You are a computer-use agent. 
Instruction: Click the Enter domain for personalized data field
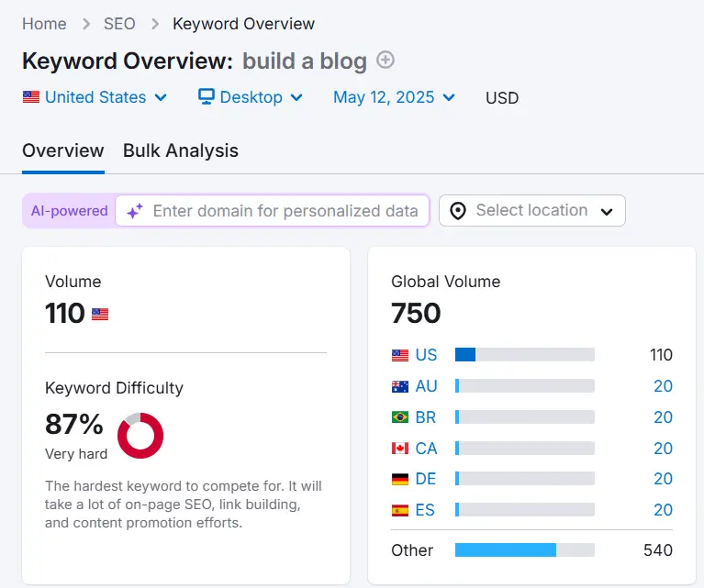(x=273, y=210)
